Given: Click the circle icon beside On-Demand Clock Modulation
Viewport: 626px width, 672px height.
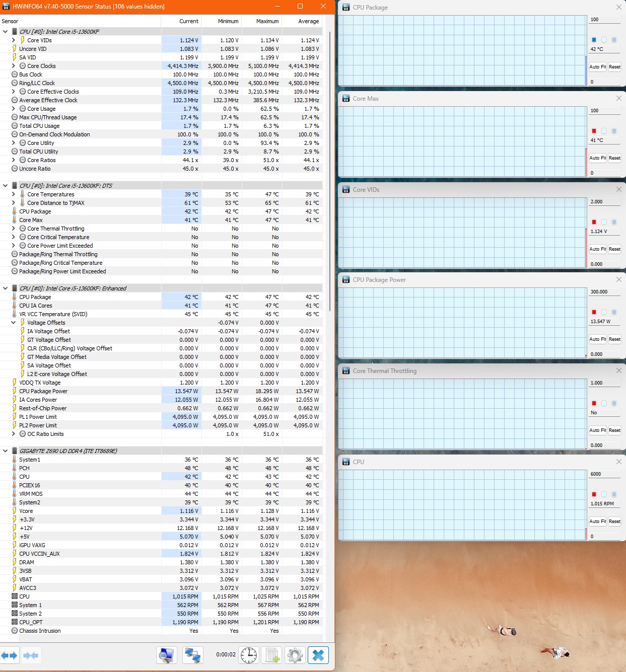Looking at the screenshot, I should coord(14,134).
